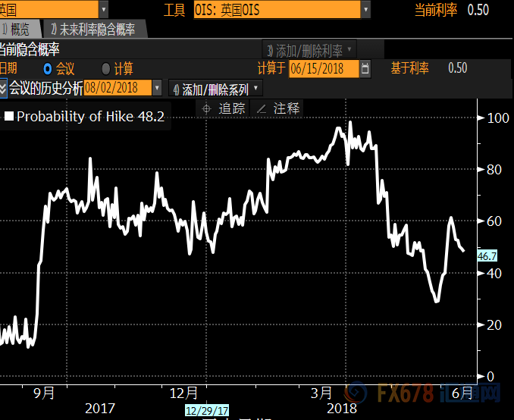Click the calendar icon next to 06/15/2018
Screen dimensions: 514x420
pos(366,69)
